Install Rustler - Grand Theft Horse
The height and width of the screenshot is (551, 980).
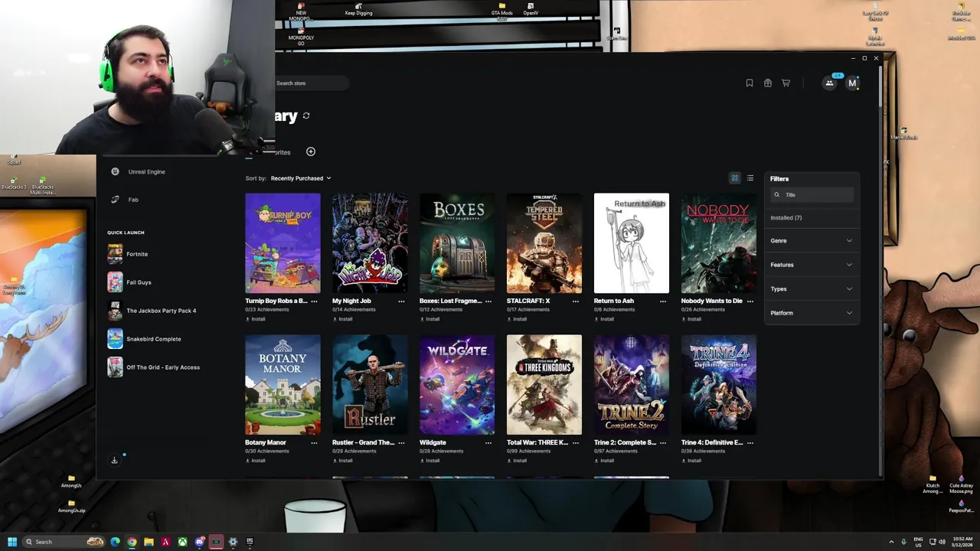[343, 461]
